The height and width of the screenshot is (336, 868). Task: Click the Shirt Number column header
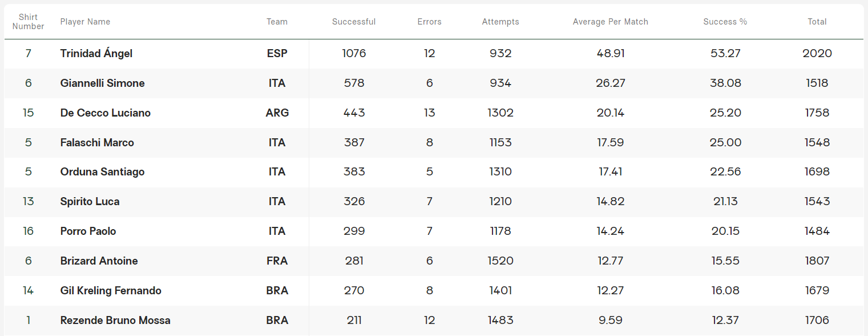tap(28, 22)
